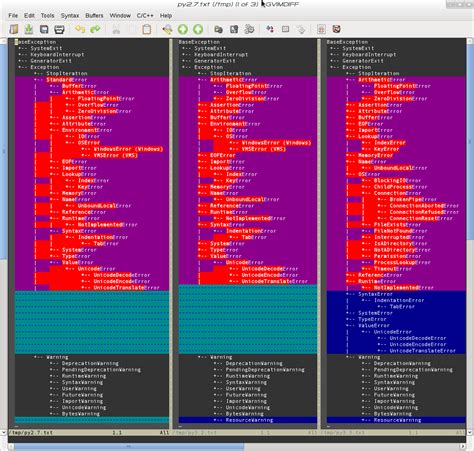Paste from the clipboard icon
This screenshot has height=451, width=474.
pyautogui.click(x=147, y=29)
